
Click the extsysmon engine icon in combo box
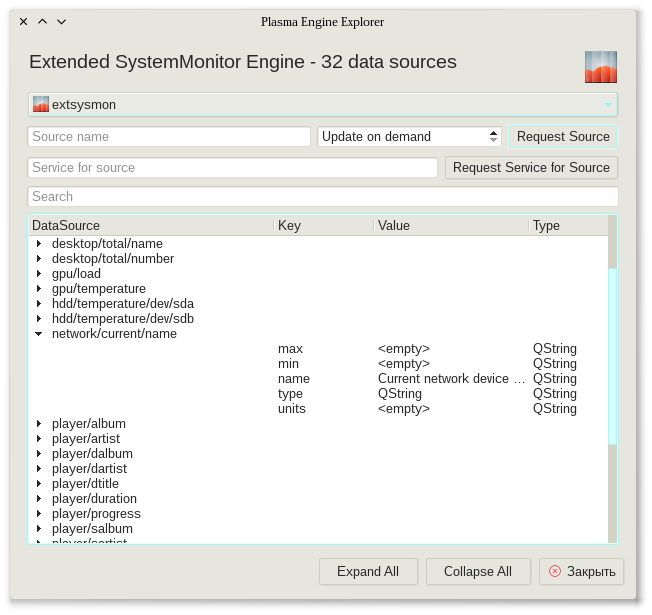[x=41, y=104]
